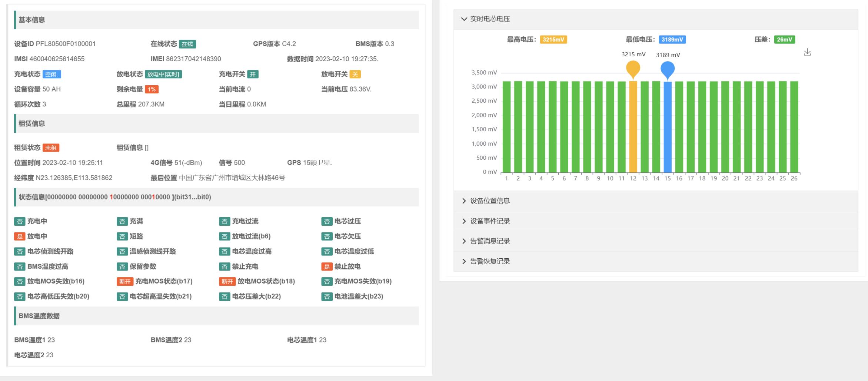The width and height of the screenshot is (868, 381).
Task: Click the address 中国广东省广州市增城区大林路46号
Action: pos(232,178)
